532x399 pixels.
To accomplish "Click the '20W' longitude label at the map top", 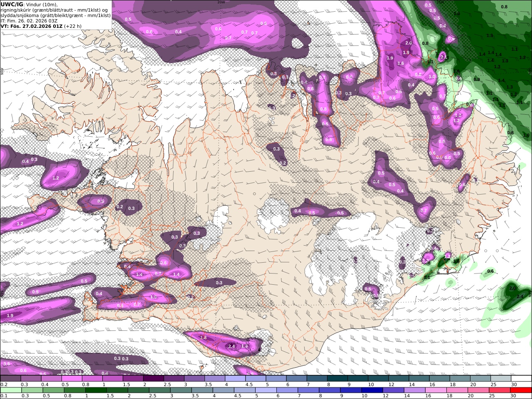I will tap(221, 2).
